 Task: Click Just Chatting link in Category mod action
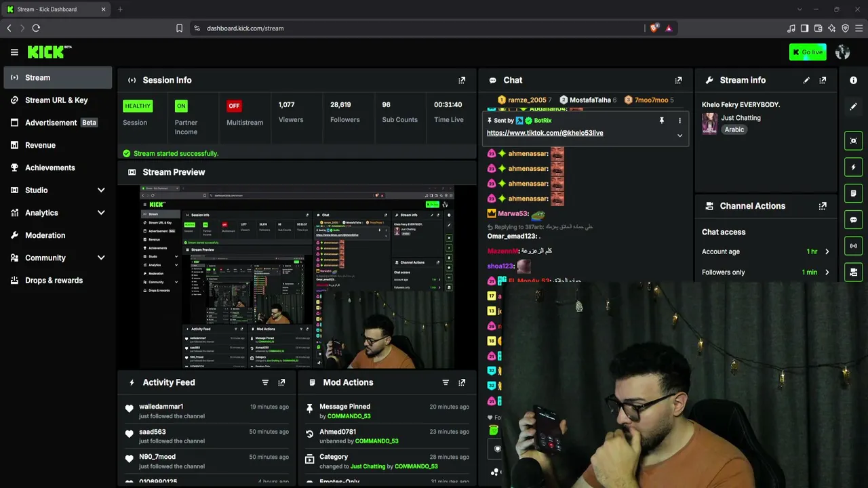pos(368,466)
